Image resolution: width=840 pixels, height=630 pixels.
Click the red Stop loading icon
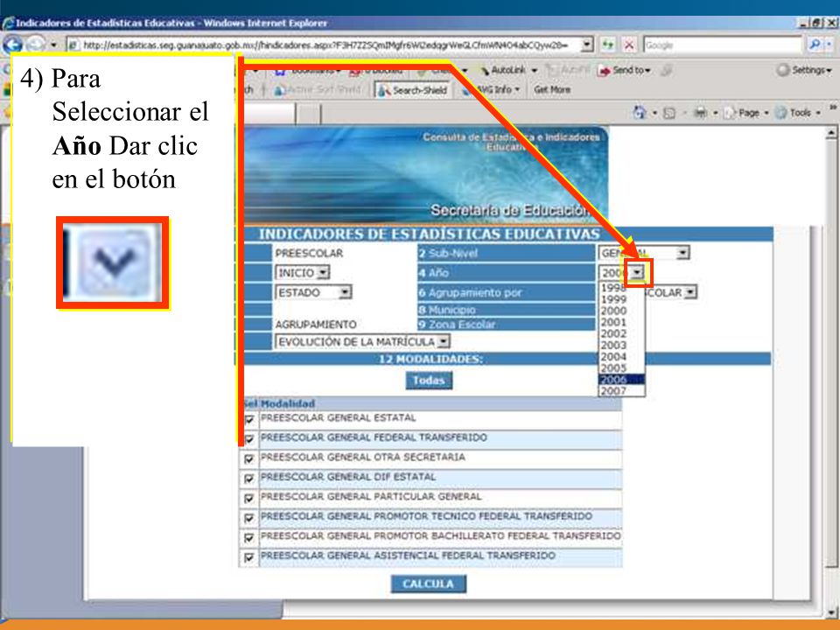pos(629,45)
